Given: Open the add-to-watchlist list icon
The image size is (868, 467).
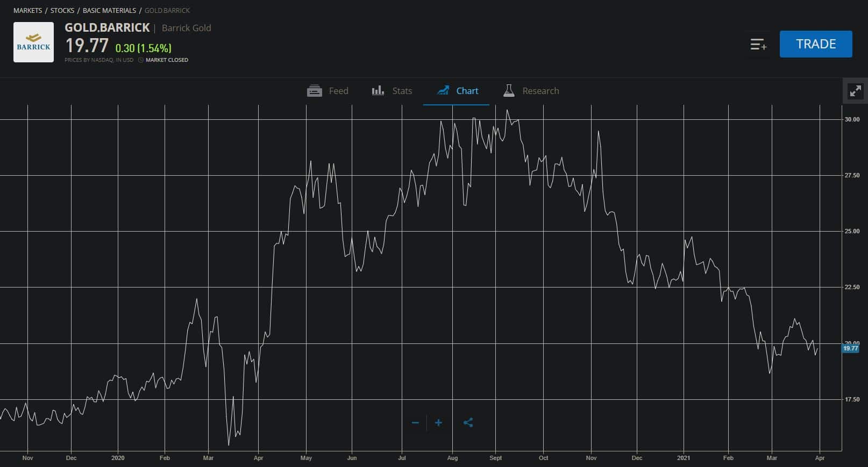Looking at the screenshot, I should click(x=758, y=44).
